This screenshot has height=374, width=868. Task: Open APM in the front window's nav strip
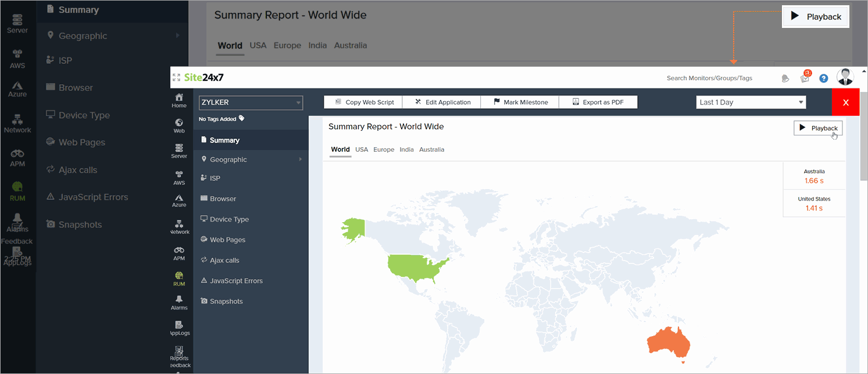coord(179,253)
